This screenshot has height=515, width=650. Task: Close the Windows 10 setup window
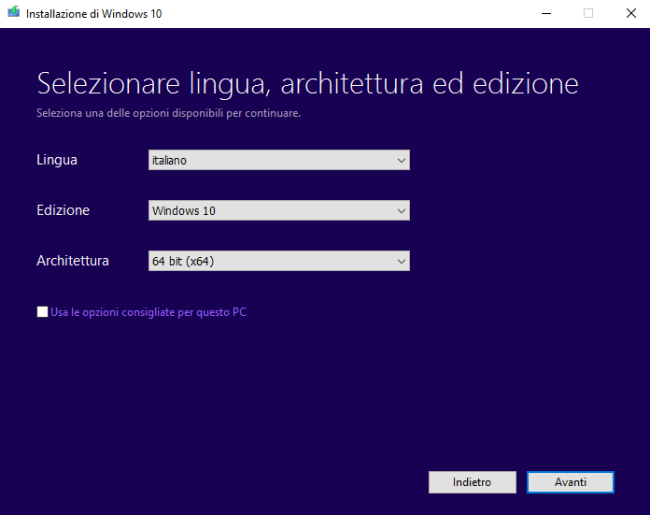pos(631,14)
